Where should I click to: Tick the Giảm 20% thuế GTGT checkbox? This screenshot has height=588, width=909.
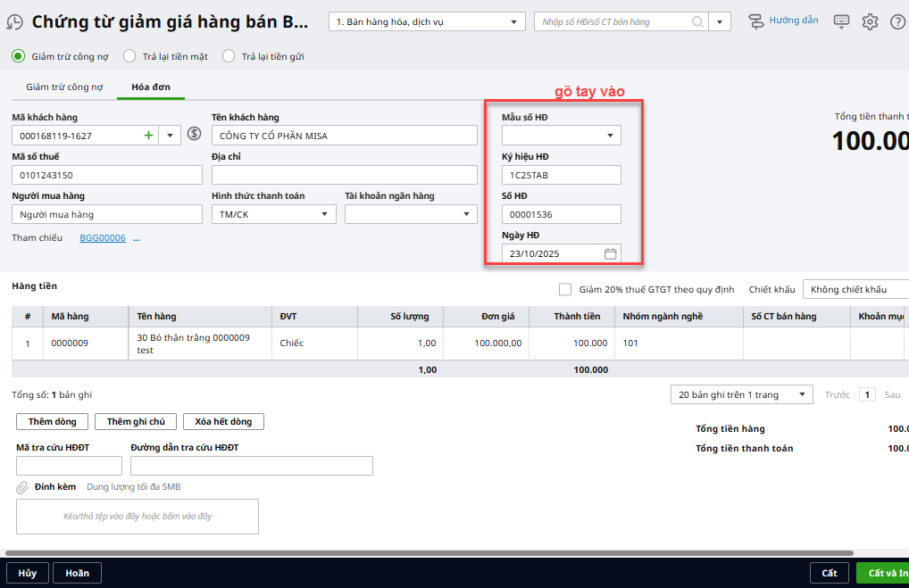[x=564, y=289]
